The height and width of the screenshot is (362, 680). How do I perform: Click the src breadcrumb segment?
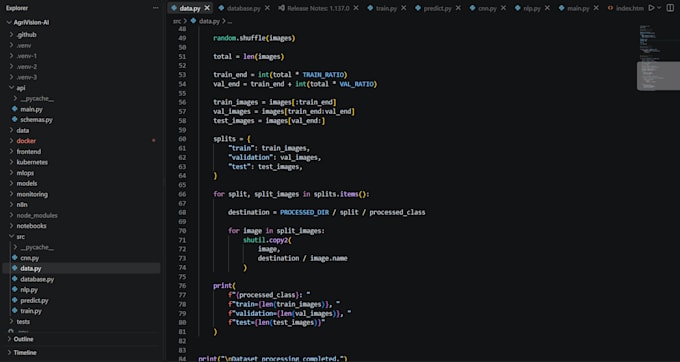[x=177, y=21]
